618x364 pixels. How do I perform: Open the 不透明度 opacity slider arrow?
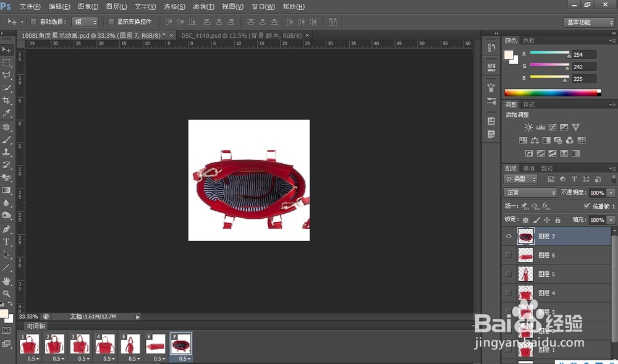[x=611, y=193]
